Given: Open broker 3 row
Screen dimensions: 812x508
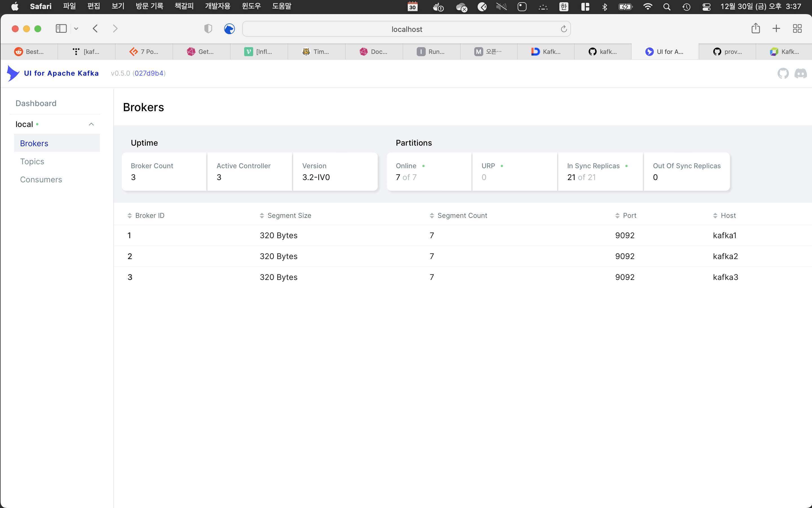Looking at the screenshot, I should [x=463, y=277].
